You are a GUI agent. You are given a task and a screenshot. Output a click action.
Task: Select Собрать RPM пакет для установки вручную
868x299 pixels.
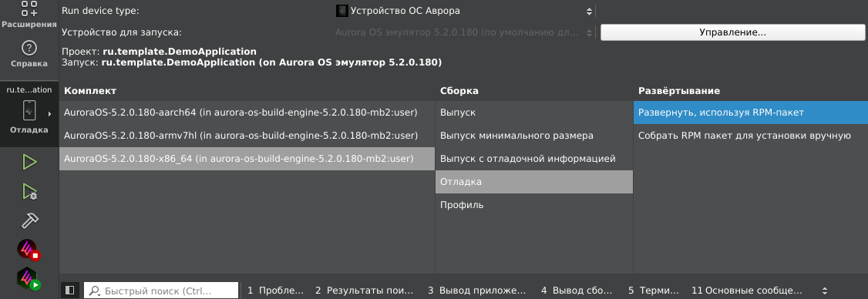pyautogui.click(x=751, y=136)
